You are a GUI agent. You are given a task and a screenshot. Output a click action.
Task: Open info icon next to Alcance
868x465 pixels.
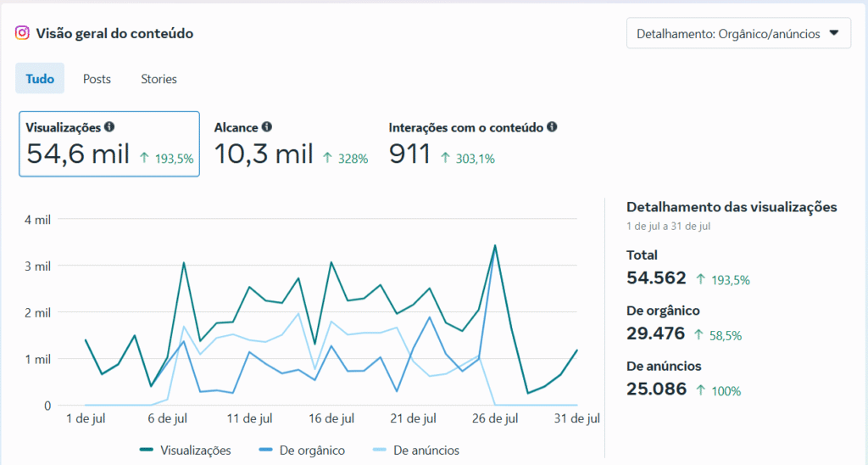coord(267,127)
